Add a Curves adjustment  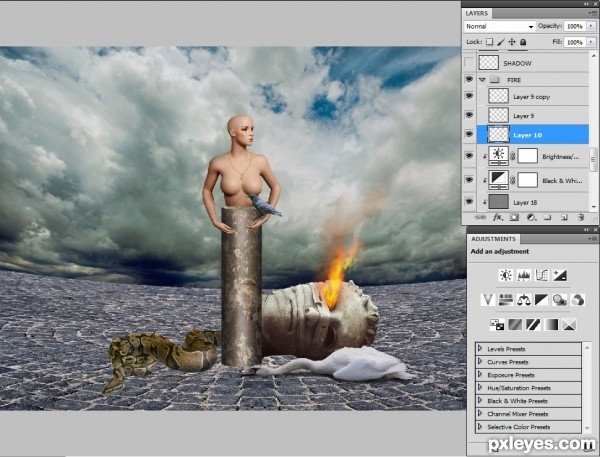(541, 275)
